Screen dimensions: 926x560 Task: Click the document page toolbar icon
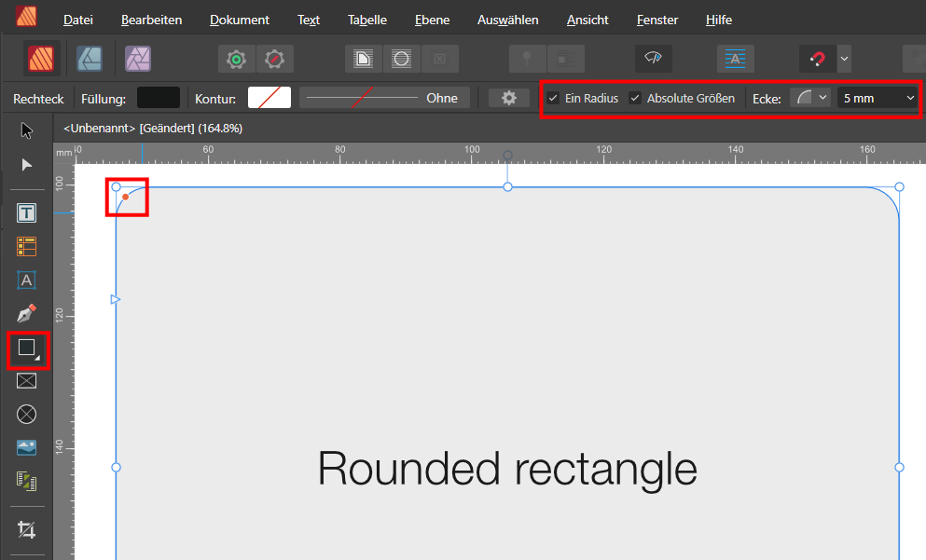[363, 59]
